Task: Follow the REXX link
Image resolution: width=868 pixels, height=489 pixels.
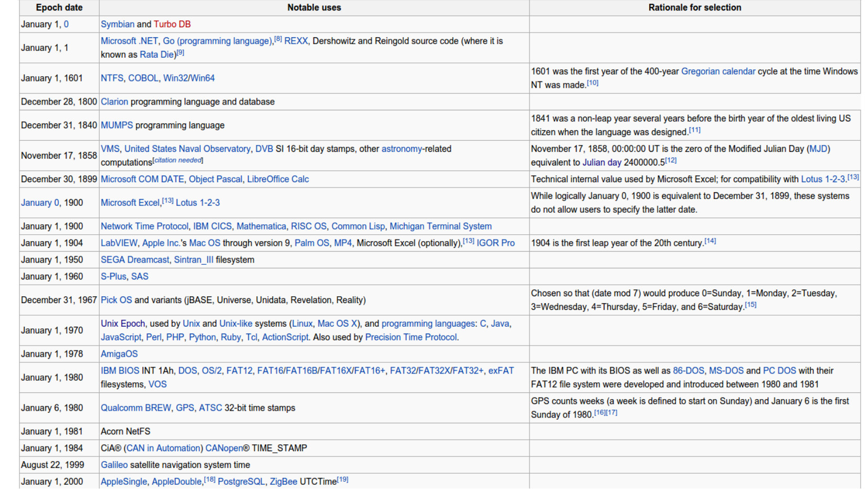Action: [296, 41]
